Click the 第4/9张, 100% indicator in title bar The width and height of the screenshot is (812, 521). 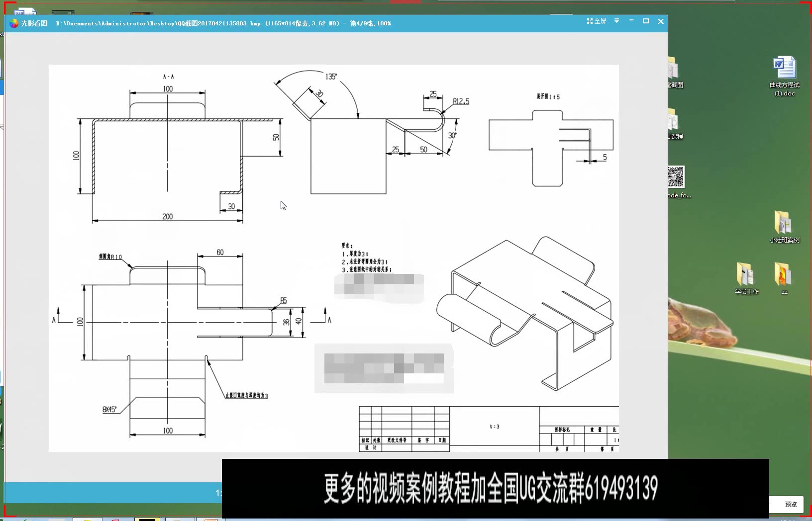click(x=370, y=23)
